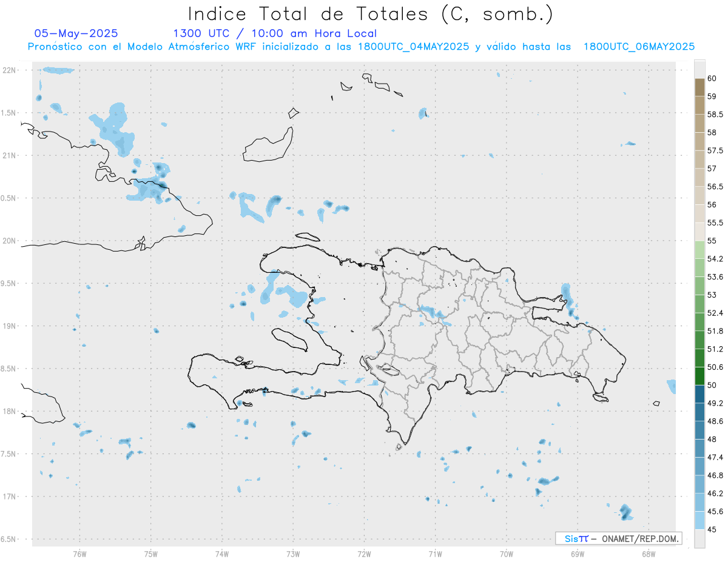Click the "72W" longitude axis label
This screenshot has height=562, width=728.
[364, 554]
